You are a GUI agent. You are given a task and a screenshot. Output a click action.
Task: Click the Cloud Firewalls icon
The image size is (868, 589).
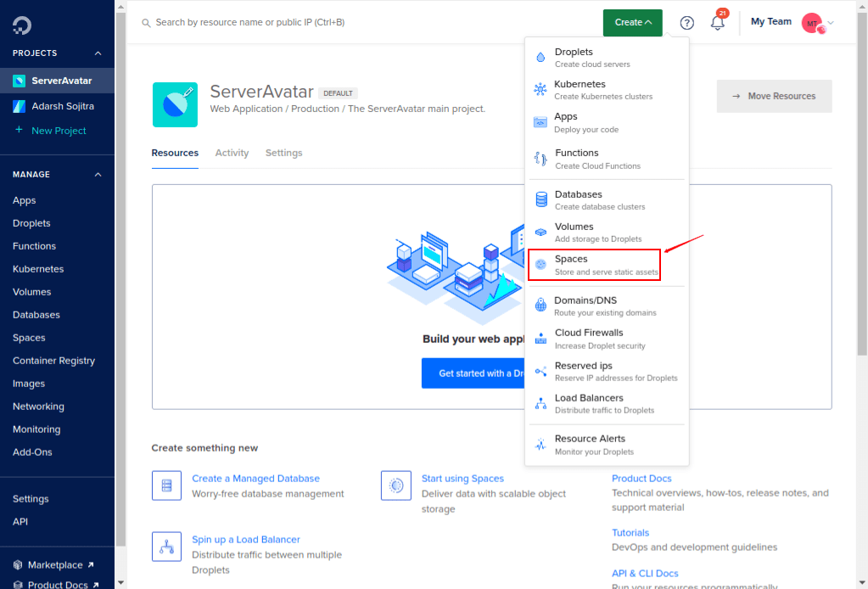[x=540, y=339]
